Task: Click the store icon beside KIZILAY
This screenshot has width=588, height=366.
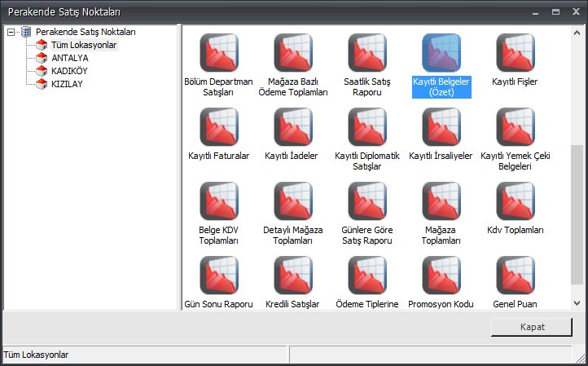Action: 42,84
